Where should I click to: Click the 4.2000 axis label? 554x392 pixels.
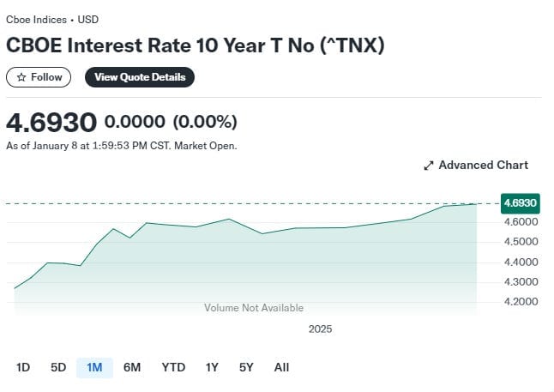pos(521,302)
